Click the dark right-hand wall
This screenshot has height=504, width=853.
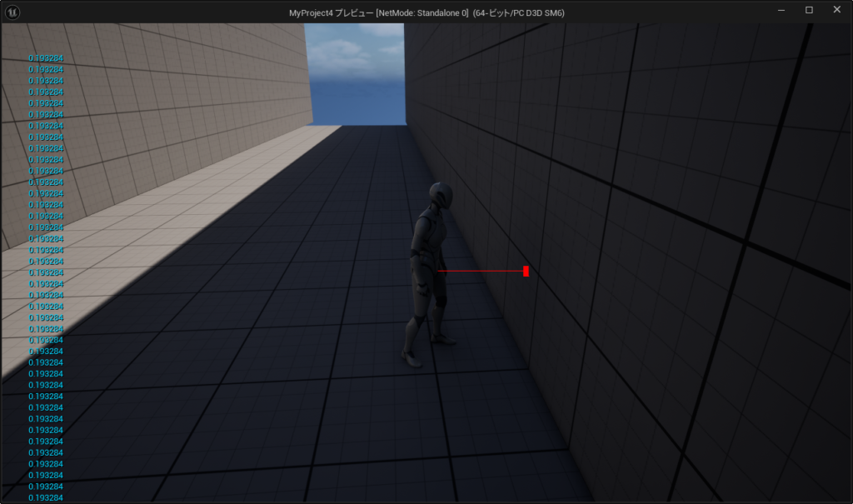click(x=666, y=208)
